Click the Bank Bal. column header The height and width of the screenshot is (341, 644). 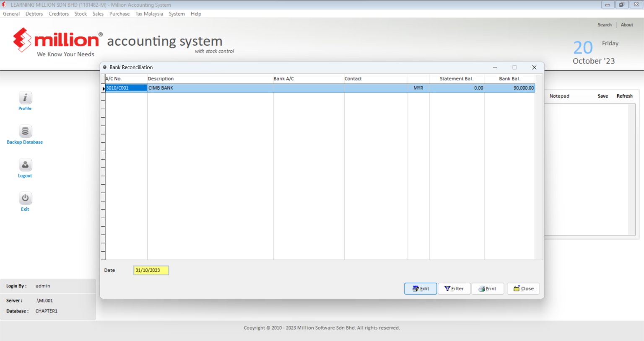coord(509,79)
